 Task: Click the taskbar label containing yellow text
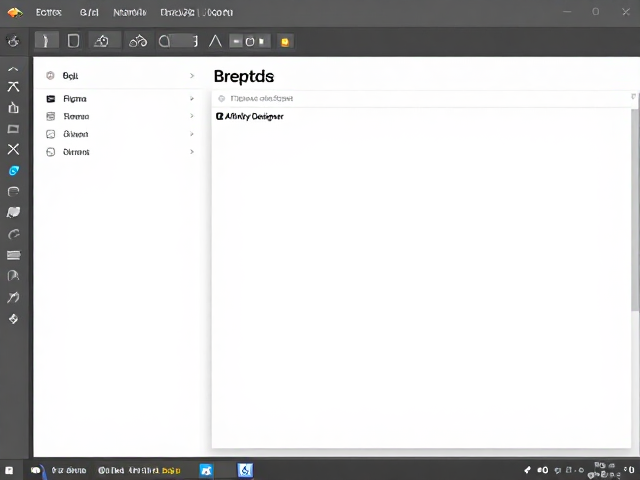click(x=139, y=471)
